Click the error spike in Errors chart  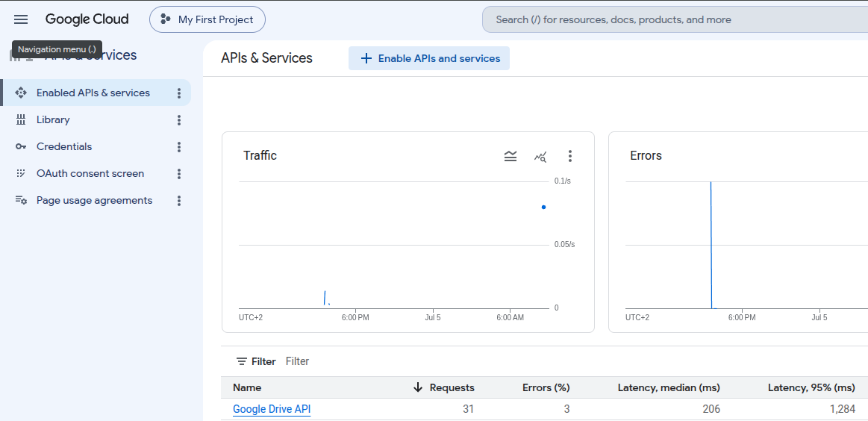[x=711, y=244]
